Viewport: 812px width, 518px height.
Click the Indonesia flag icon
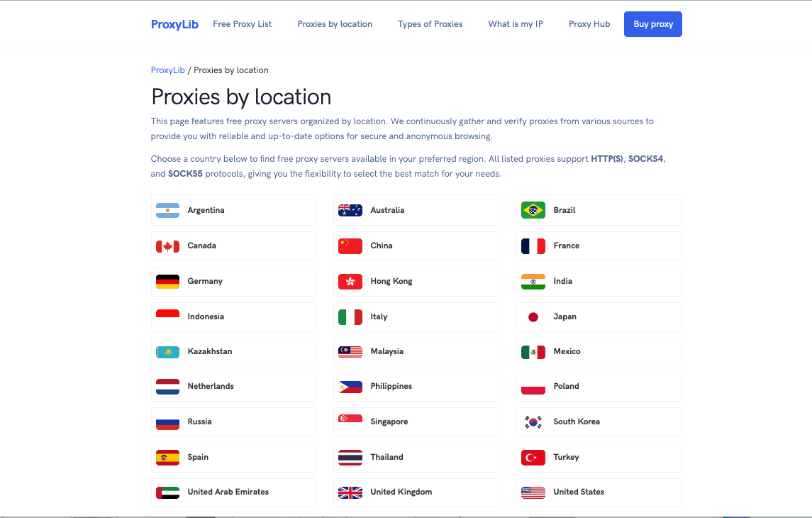pyautogui.click(x=168, y=317)
